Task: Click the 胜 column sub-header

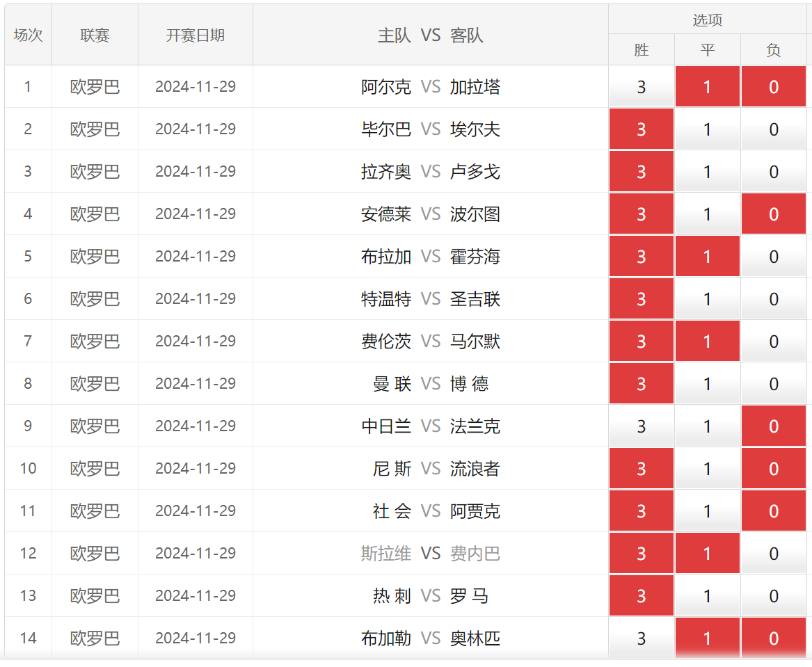Action: [641, 50]
